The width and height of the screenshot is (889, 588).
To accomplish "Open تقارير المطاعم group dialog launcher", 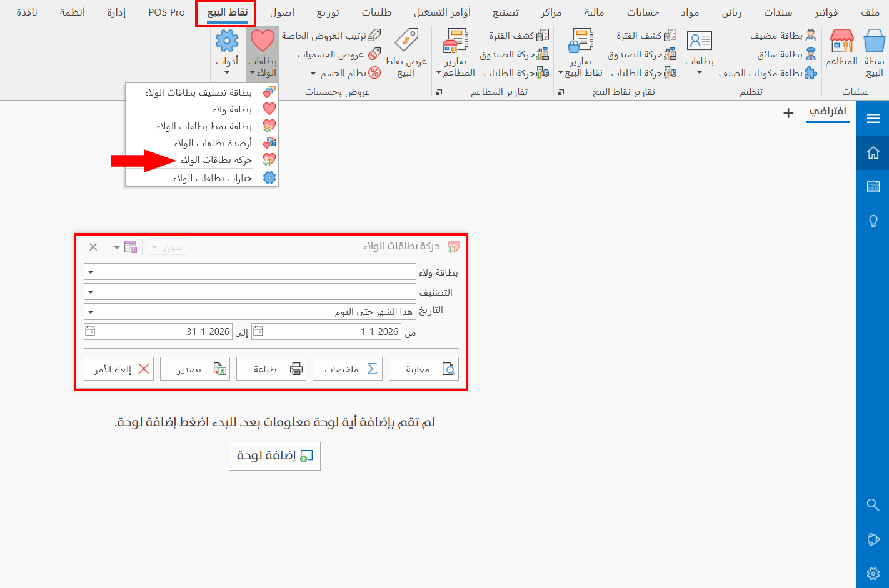I will [439, 92].
